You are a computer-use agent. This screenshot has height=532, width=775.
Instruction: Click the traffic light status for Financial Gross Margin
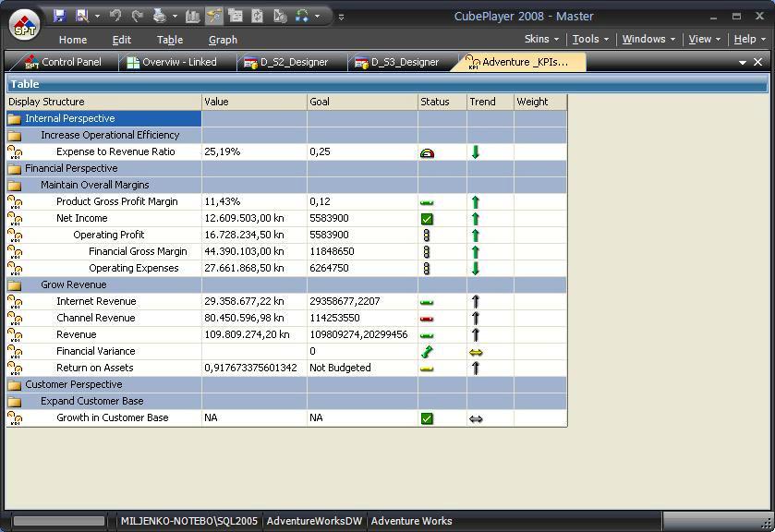pyautogui.click(x=427, y=252)
